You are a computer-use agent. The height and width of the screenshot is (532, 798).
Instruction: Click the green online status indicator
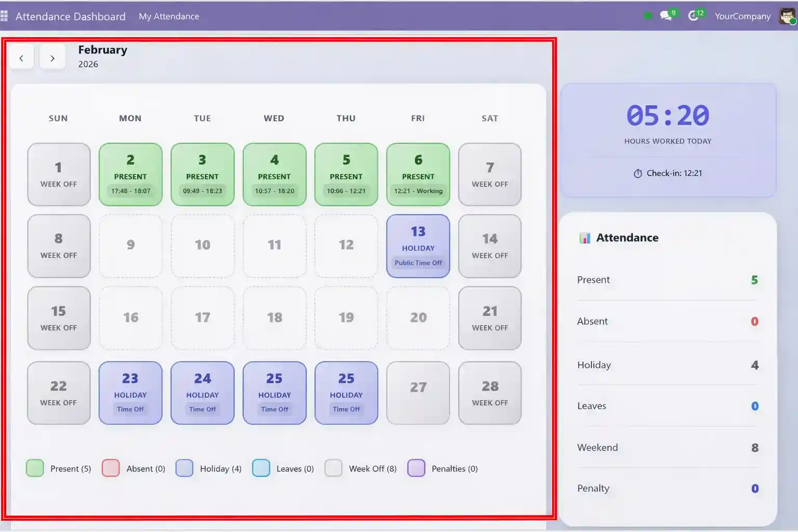(647, 16)
